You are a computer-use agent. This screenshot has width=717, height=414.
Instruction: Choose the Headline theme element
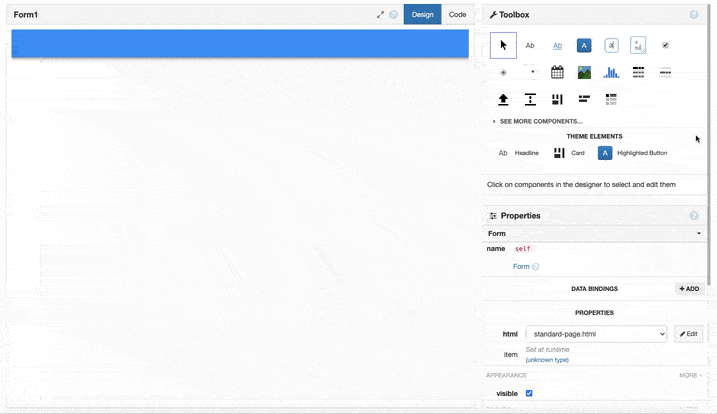pos(519,153)
